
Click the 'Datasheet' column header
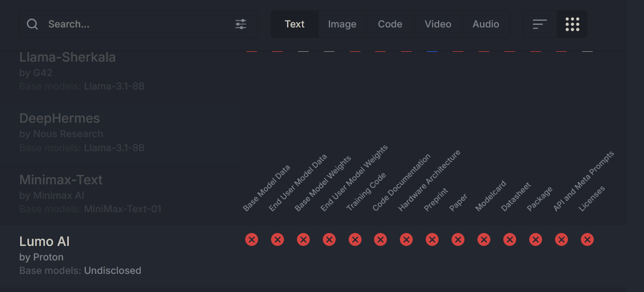click(x=516, y=197)
